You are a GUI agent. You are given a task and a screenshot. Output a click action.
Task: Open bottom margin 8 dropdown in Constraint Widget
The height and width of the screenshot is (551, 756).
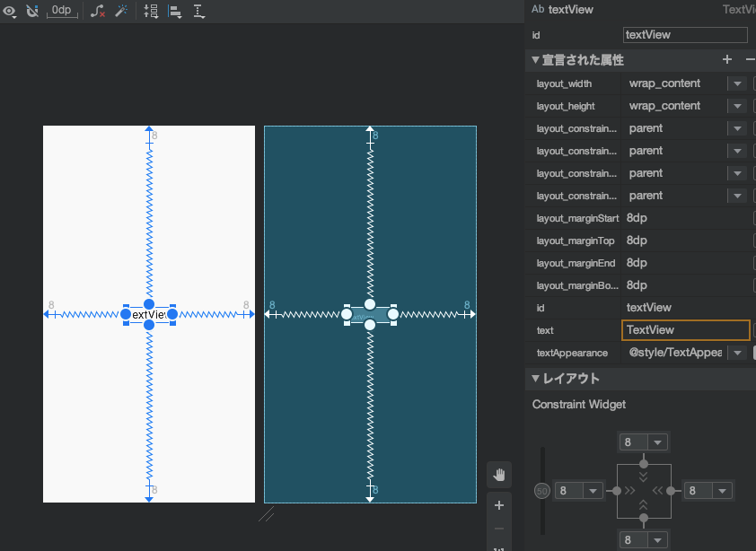[x=657, y=540]
